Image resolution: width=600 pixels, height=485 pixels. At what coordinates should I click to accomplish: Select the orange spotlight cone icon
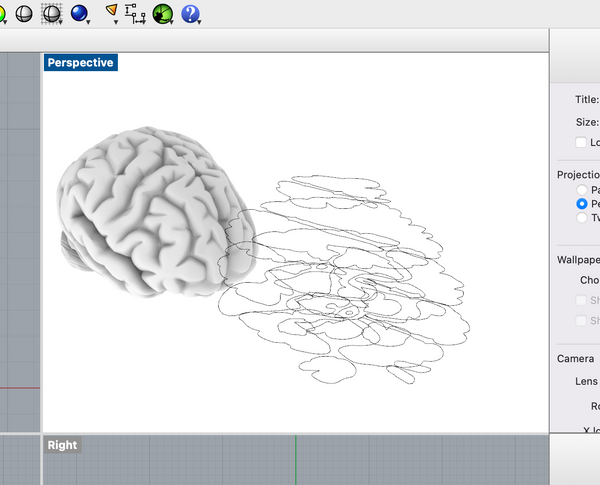(x=110, y=11)
